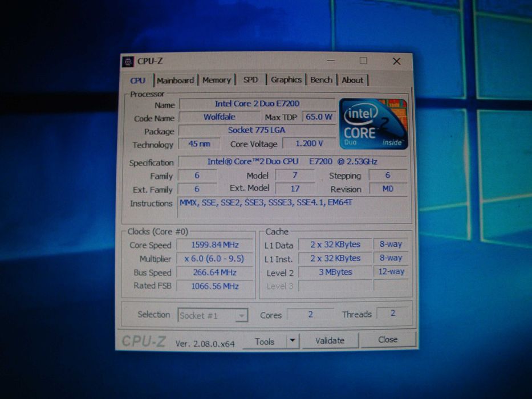Click the Technology value 45 nm
532x399 pixels.
pos(199,144)
